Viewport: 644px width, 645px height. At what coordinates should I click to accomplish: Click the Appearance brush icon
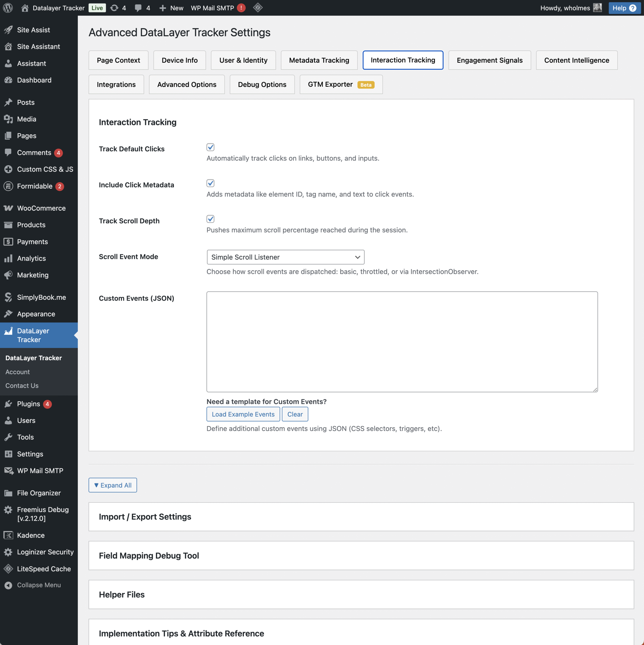click(8, 314)
